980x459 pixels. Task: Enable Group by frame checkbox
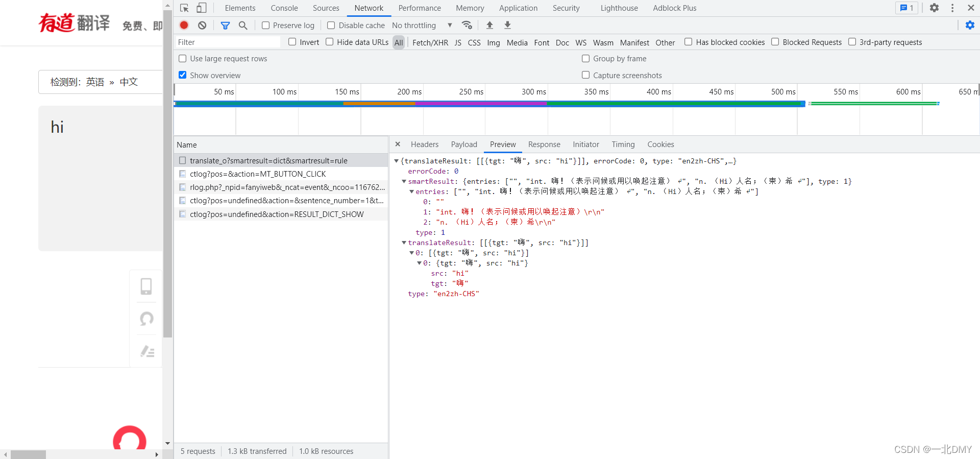point(585,58)
